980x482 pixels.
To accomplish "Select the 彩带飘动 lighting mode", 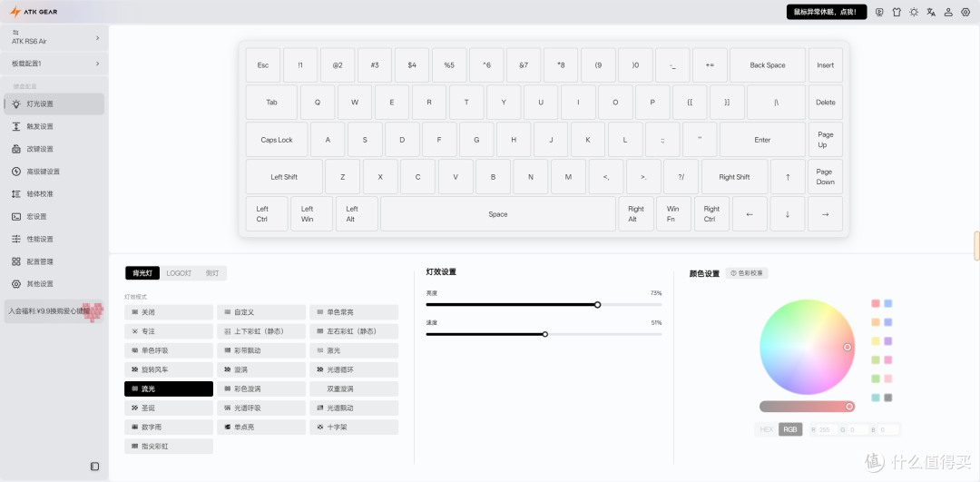I will point(261,350).
